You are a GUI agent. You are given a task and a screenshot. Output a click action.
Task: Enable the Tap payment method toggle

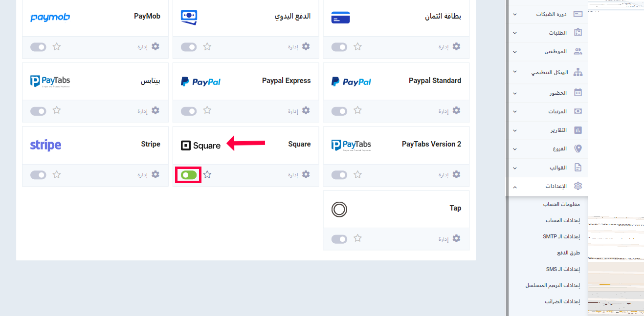[339, 239]
